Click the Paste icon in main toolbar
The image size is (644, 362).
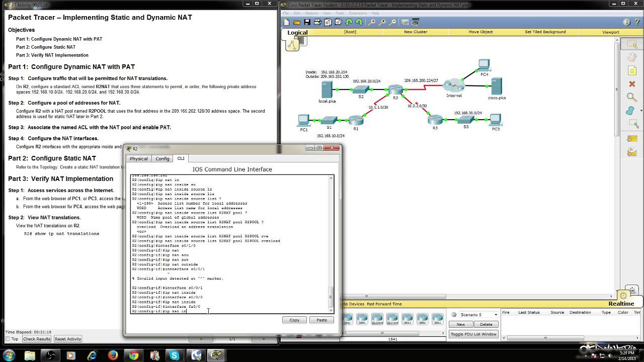(338, 22)
